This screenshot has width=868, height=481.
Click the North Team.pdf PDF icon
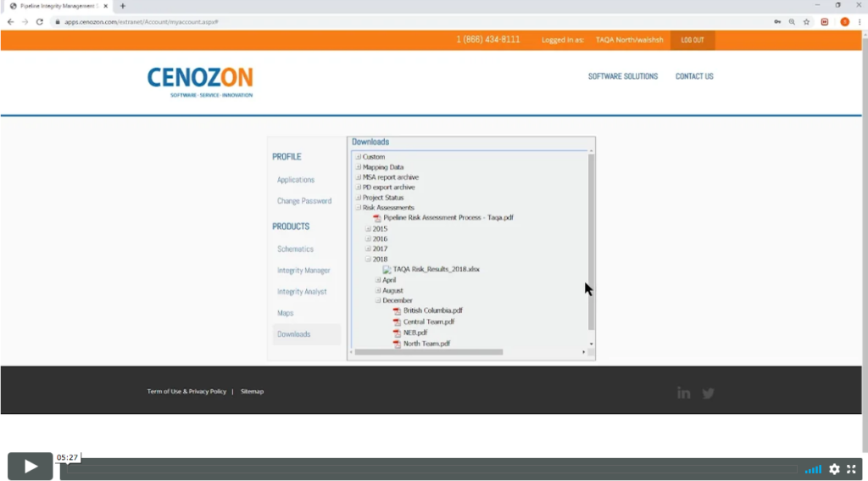pyautogui.click(x=397, y=344)
